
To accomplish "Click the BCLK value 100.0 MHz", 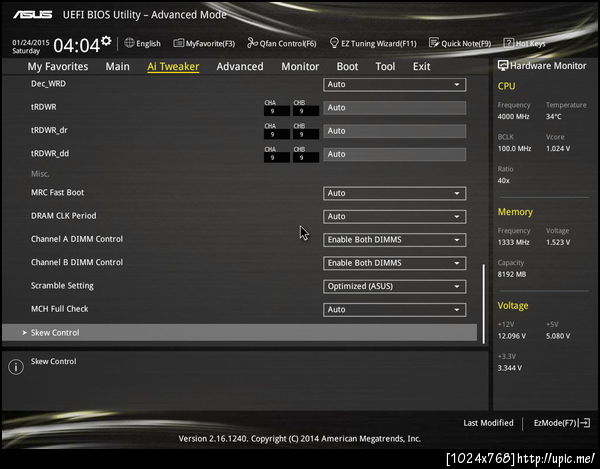I will pyautogui.click(x=514, y=148).
